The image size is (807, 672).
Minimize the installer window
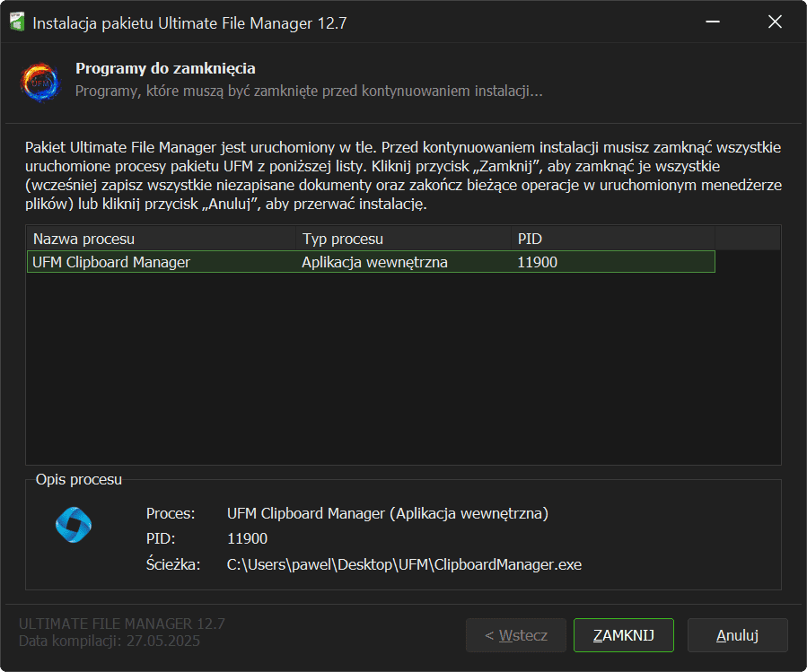[x=712, y=22]
